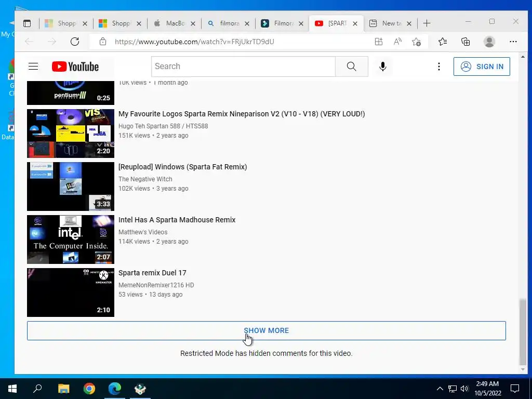532x399 pixels.
Task: Open Matthew's Videos channel name
Action: pyautogui.click(x=143, y=232)
